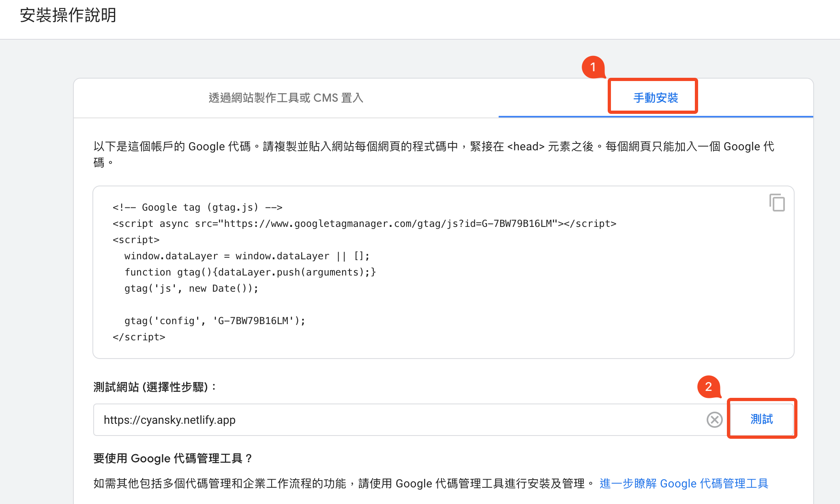Click the gtag config line in code
Screen dimensions: 840x504
215,321
